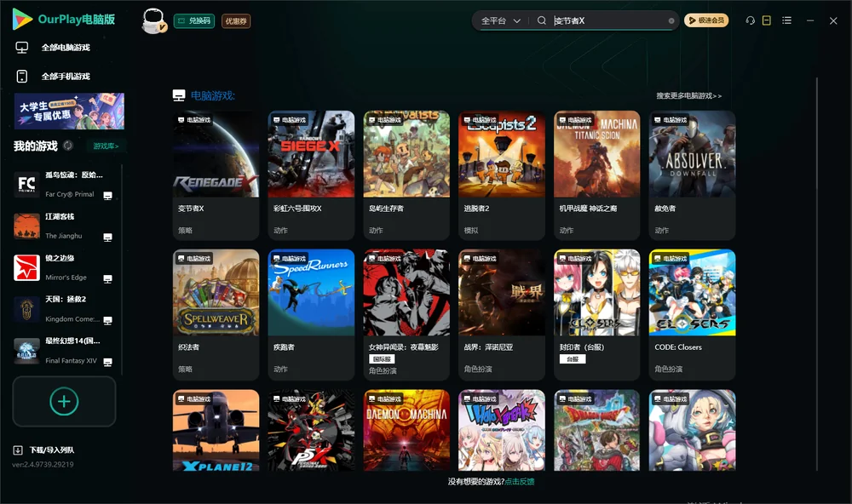Open the Renegade X 变节者X game card
The width and height of the screenshot is (852, 504).
[216, 175]
